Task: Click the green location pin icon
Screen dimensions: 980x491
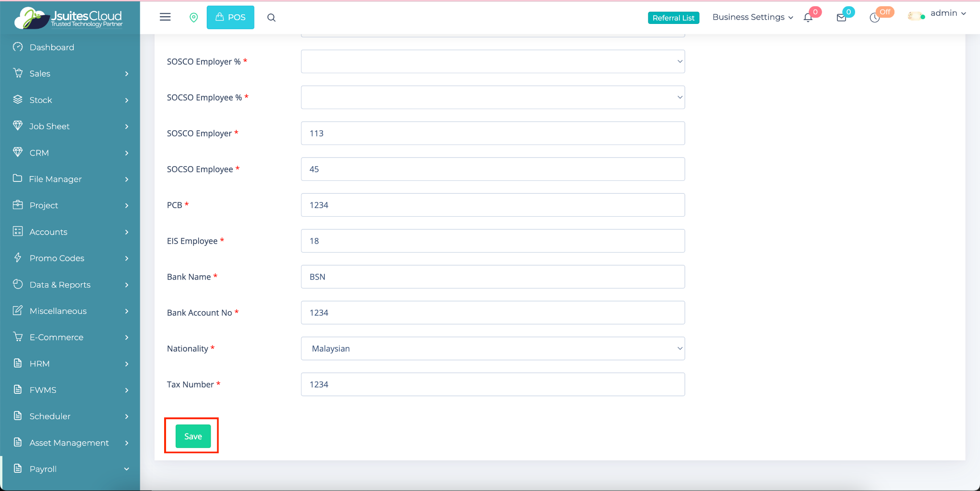Action: coord(194,18)
